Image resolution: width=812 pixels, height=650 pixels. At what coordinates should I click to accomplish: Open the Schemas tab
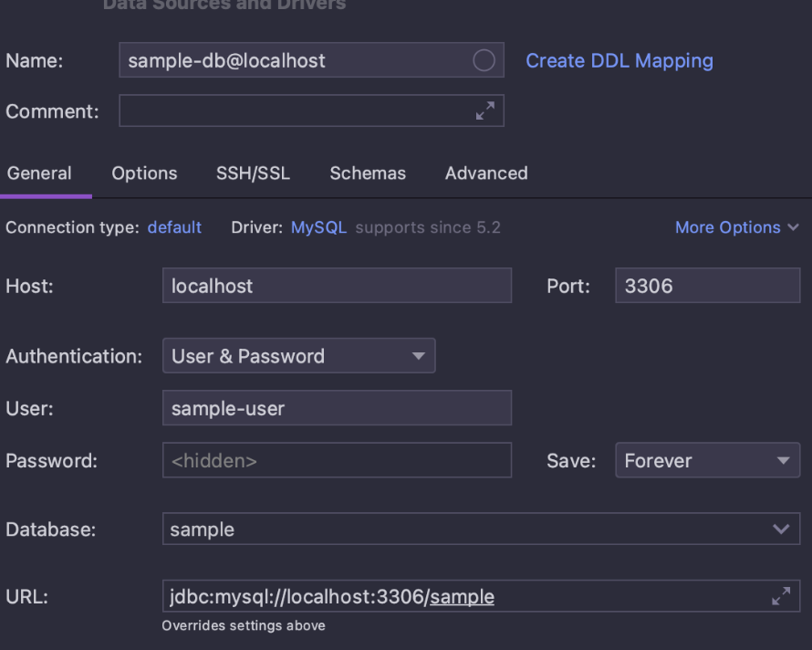(368, 173)
